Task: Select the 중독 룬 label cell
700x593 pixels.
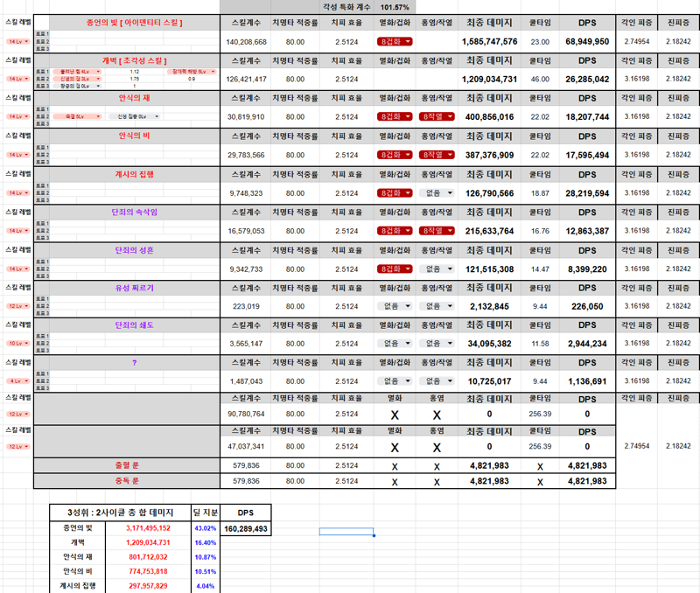Action: [x=127, y=481]
